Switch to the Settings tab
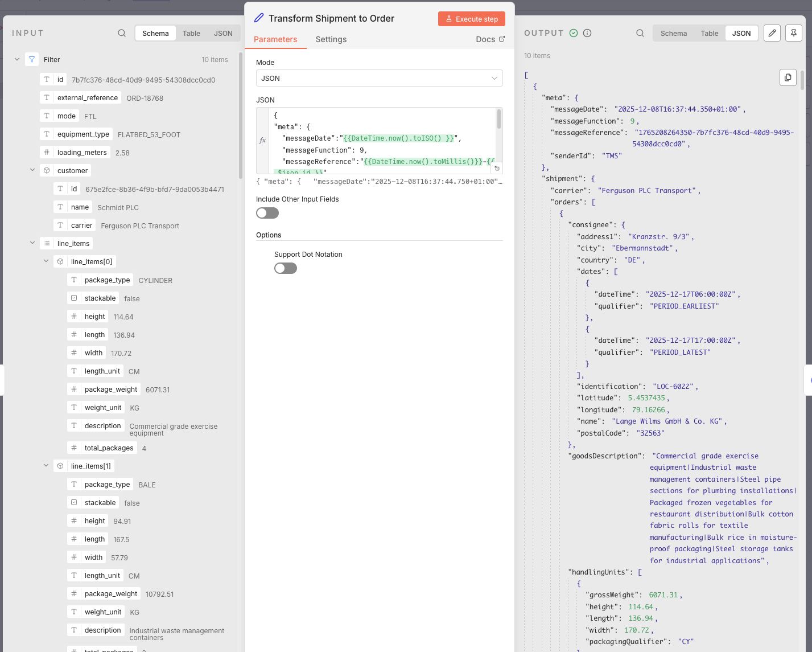The image size is (812, 652). 331,39
